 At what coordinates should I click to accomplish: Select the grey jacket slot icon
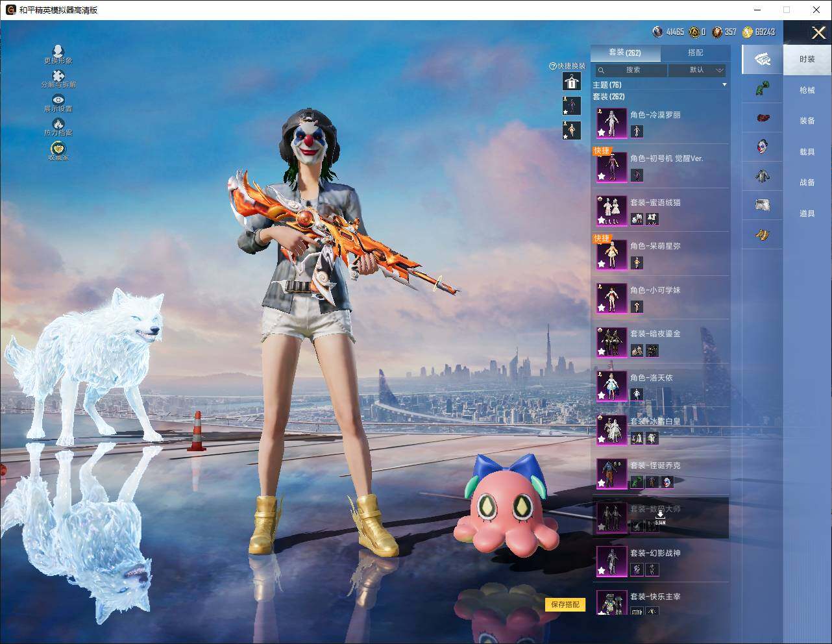coord(762,175)
